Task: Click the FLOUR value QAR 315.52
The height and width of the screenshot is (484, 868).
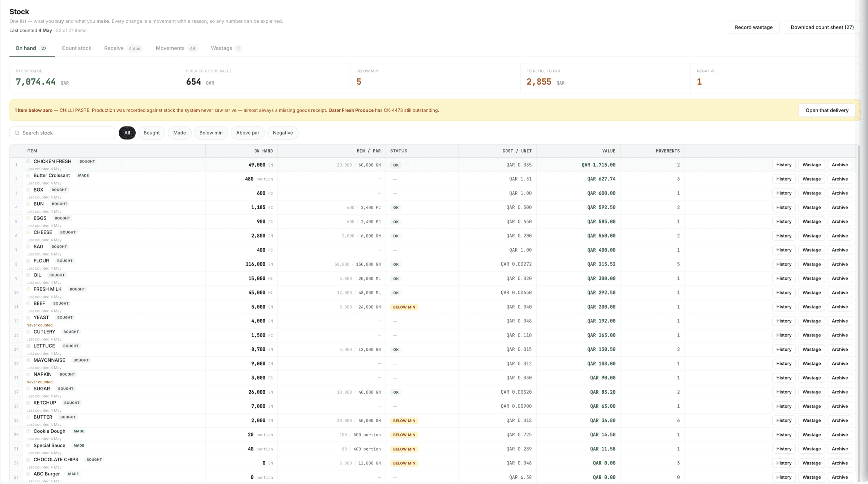Action: tap(601, 264)
